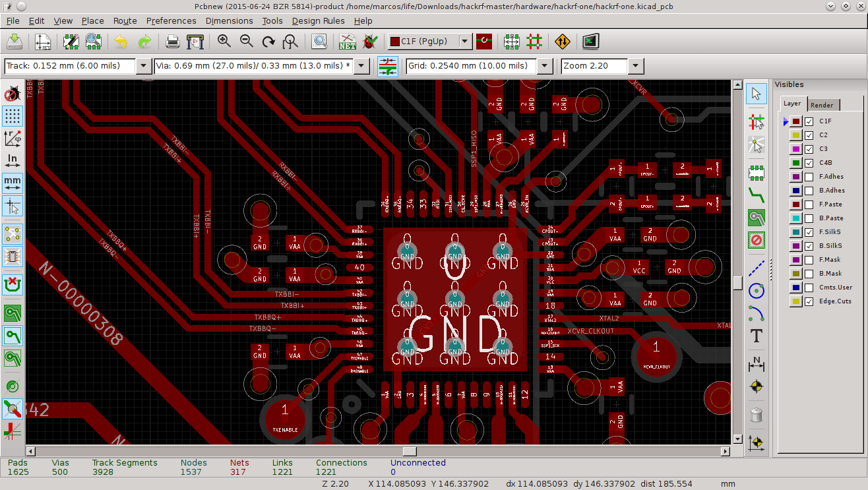Switch to the Render tab
Image resolution: width=868 pixels, height=490 pixels.
coord(823,104)
